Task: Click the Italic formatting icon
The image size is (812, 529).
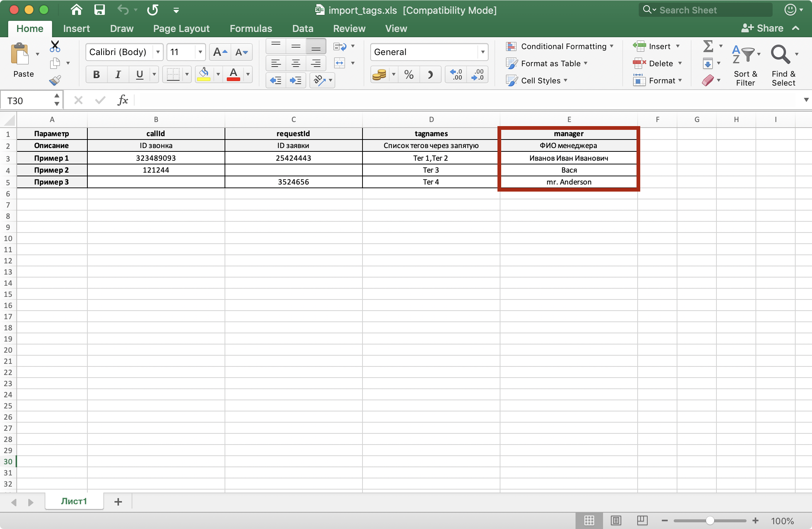Action: [118, 73]
